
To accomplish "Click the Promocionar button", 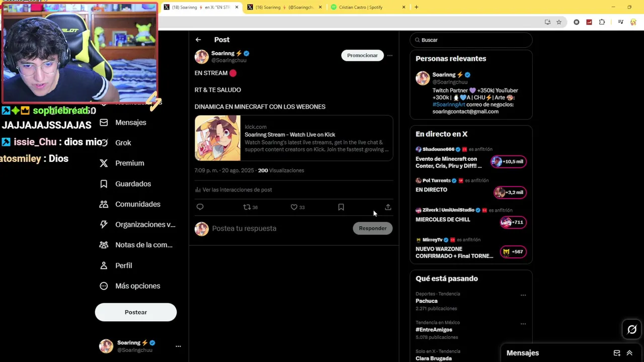I will (362, 55).
